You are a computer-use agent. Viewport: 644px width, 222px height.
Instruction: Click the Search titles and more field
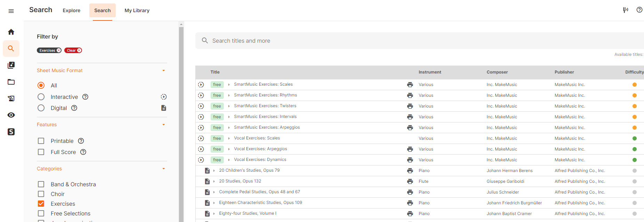click(417, 41)
